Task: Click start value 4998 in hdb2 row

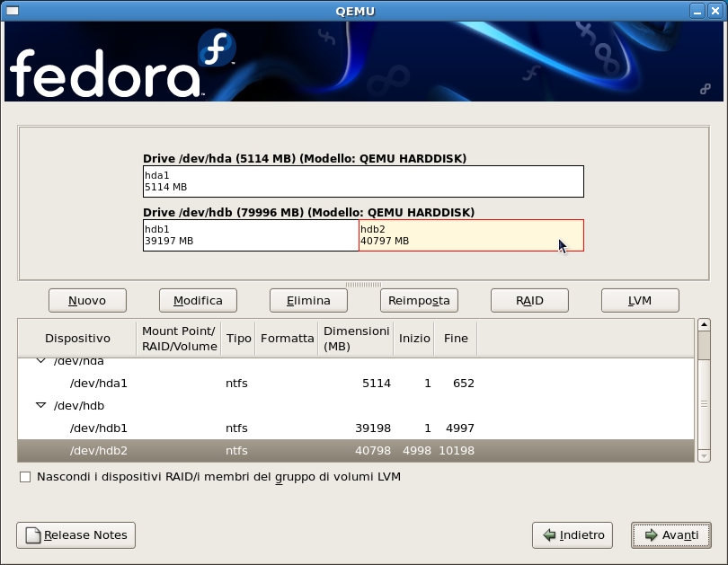Action: point(416,450)
